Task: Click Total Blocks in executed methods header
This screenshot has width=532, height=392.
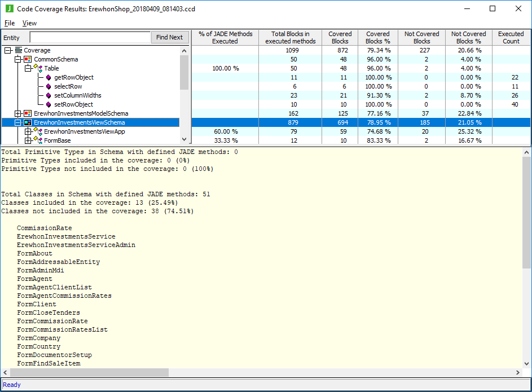Action: click(x=291, y=37)
